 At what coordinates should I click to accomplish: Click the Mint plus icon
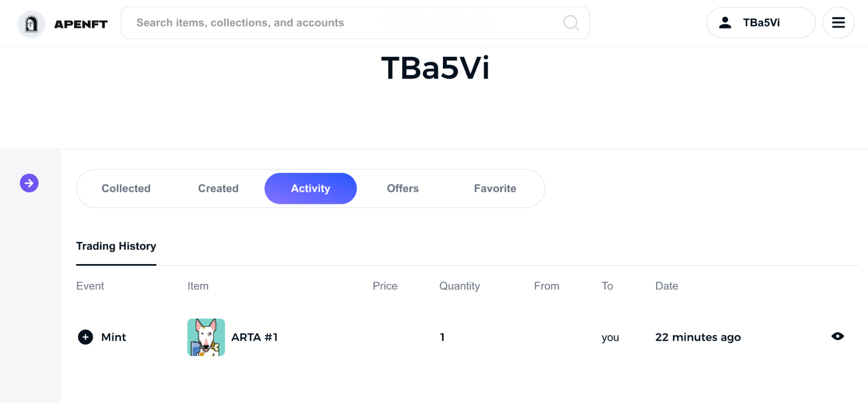pos(85,337)
